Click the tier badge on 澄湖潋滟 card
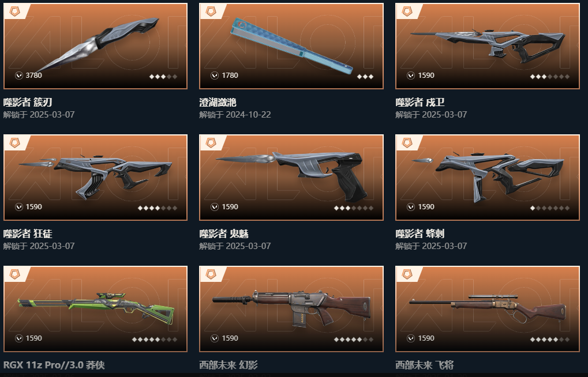The height and width of the screenshot is (377, 588). click(x=211, y=12)
